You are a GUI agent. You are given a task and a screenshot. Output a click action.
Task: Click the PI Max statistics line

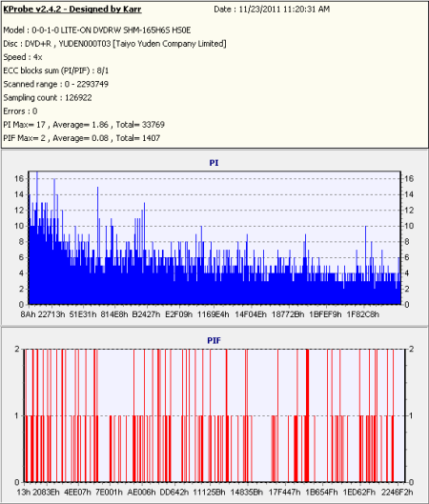click(84, 125)
